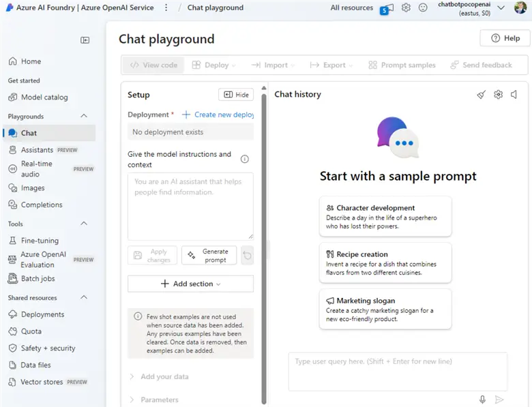This screenshot has height=407, width=532.
Task: Click View code in the toolbar
Action: coord(153,65)
